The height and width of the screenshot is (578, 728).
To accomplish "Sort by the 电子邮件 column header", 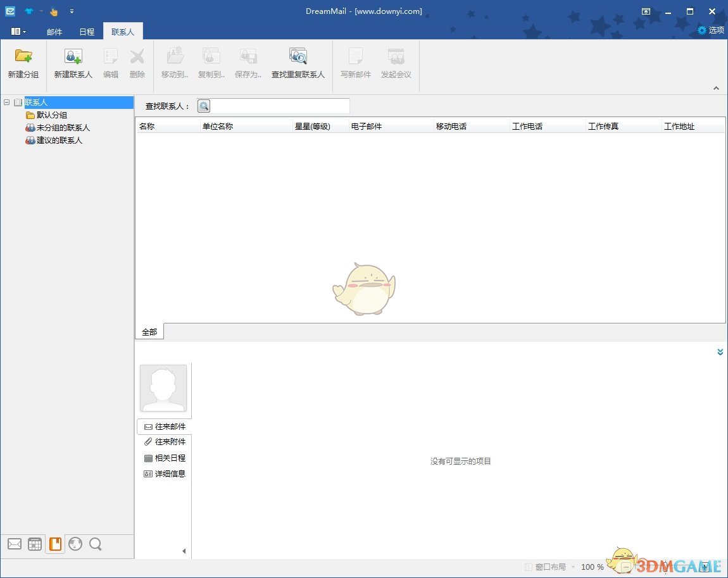I will (x=391, y=126).
